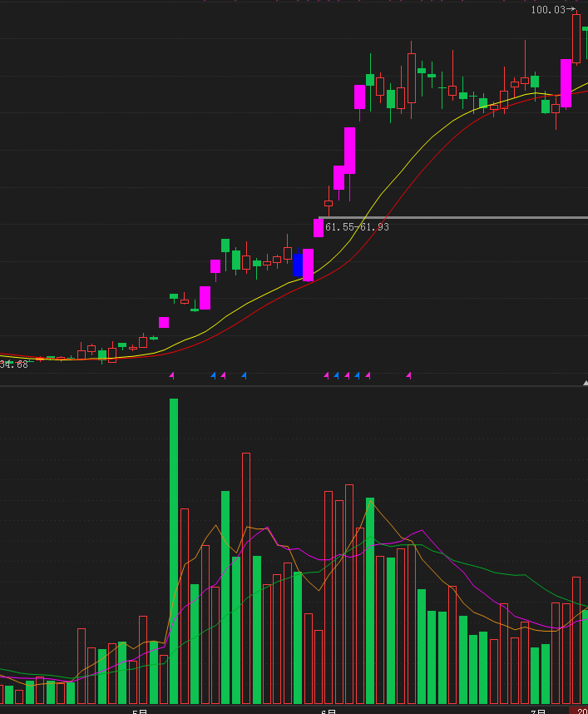Viewport: 588px width, 714px height.
Task: Click the rightmost magenta signal flag marker
Action: click(x=408, y=375)
